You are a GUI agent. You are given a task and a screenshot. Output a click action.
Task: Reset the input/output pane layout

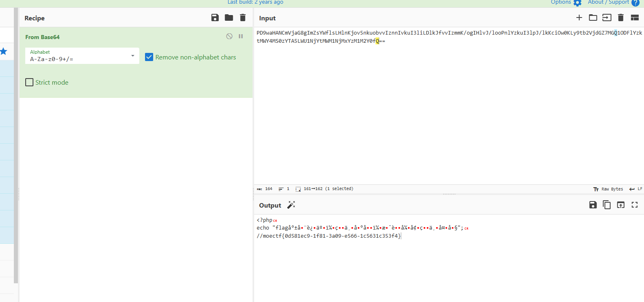[x=635, y=18]
